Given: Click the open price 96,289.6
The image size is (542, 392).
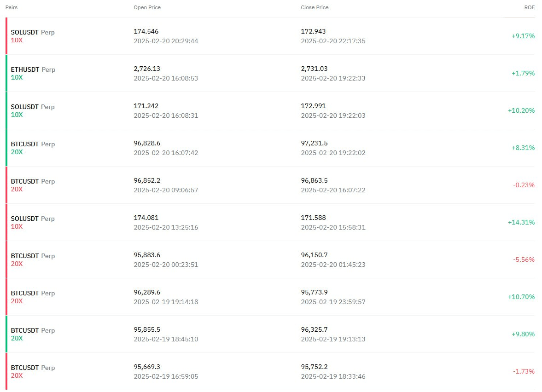Looking at the screenshot, I should 147,292.
